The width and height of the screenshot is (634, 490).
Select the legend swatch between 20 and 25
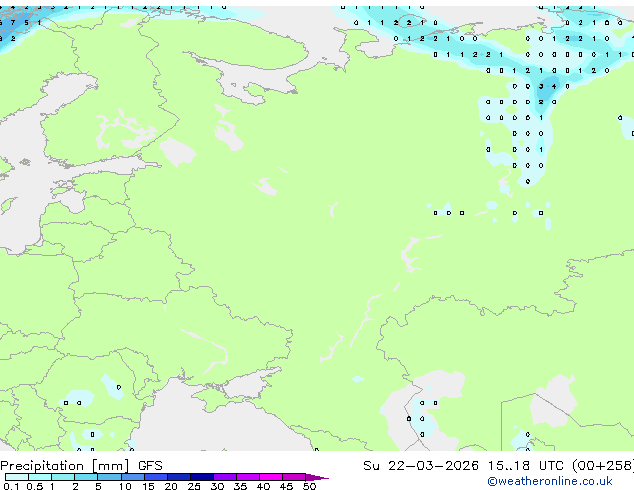[179, 477]
